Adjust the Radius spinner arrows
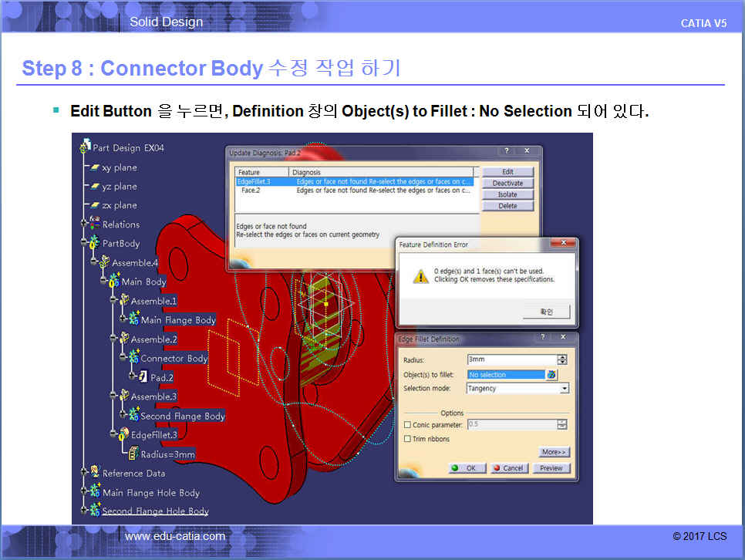 pyautogui.click(x=562, y=359)
